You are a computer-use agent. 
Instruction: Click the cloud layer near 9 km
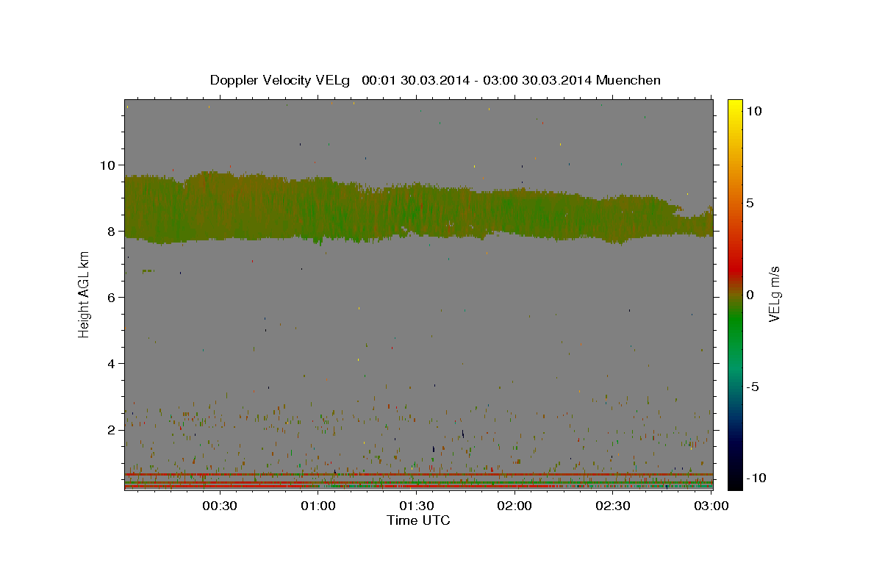[x=417, y=208]
